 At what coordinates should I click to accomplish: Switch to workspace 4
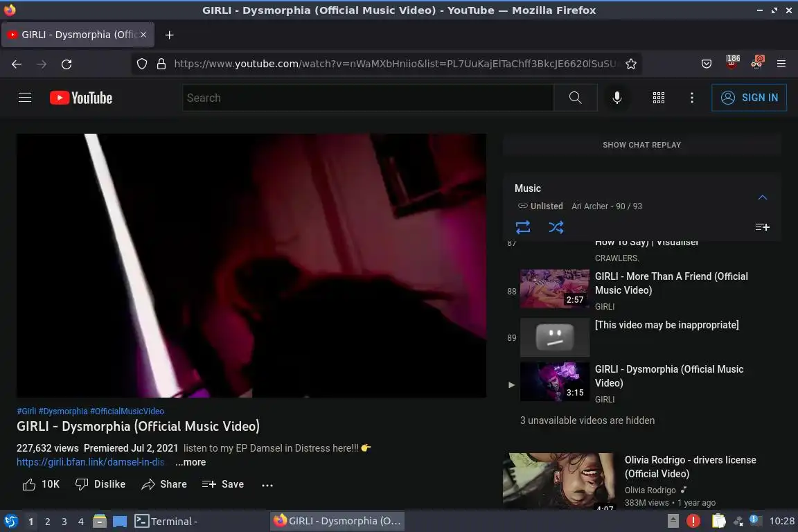click(x=80, y=522)
